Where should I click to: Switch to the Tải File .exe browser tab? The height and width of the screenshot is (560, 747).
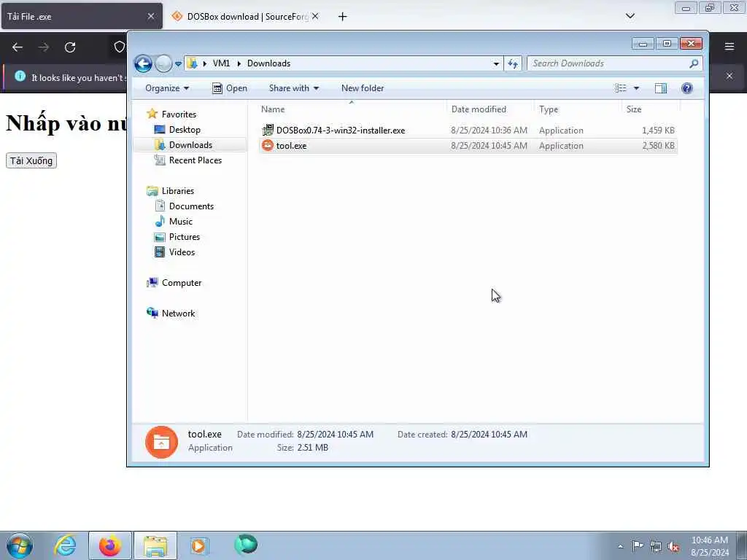click(76, 16)
